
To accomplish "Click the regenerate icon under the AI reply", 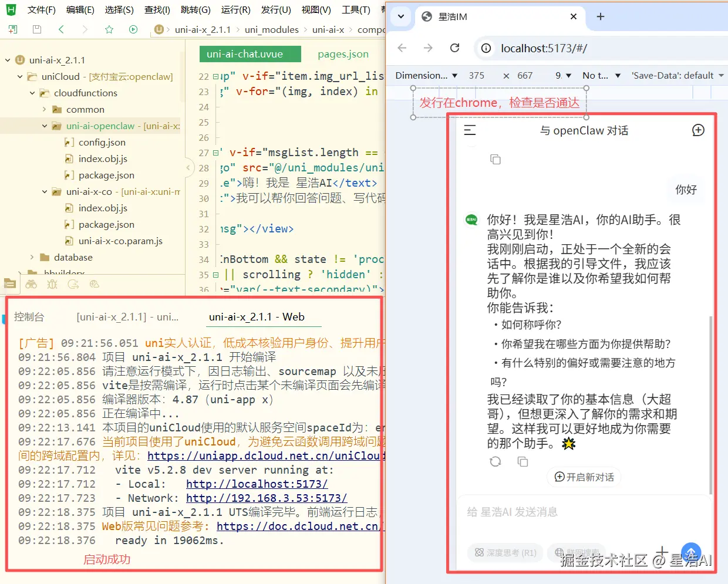I will coord(496,462).
